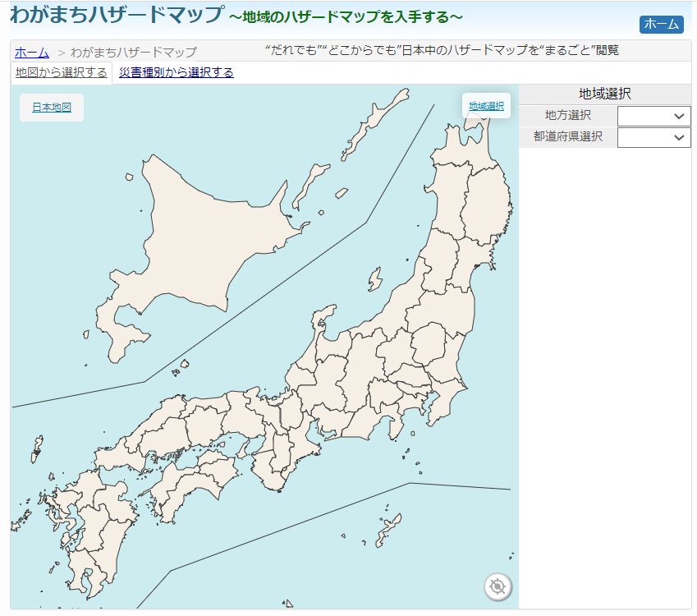Click the わがまちハザードマップ page title
This screenshot has width=697, height=616.
(x=117, y=14)
